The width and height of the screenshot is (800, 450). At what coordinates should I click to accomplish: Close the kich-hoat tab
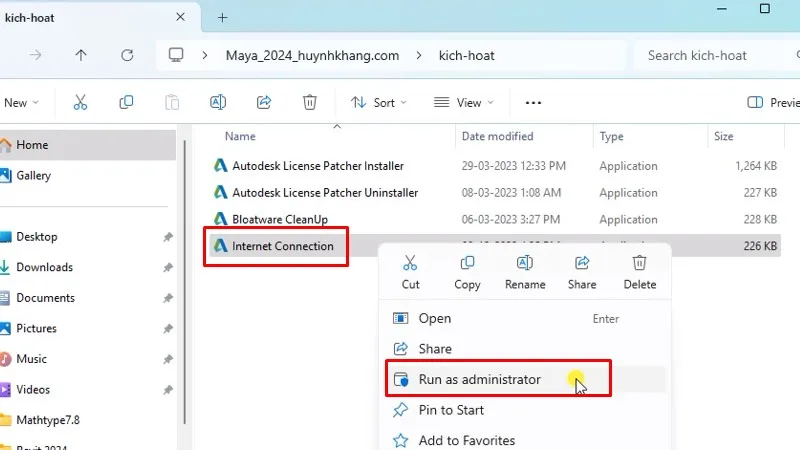click(180, 17)
